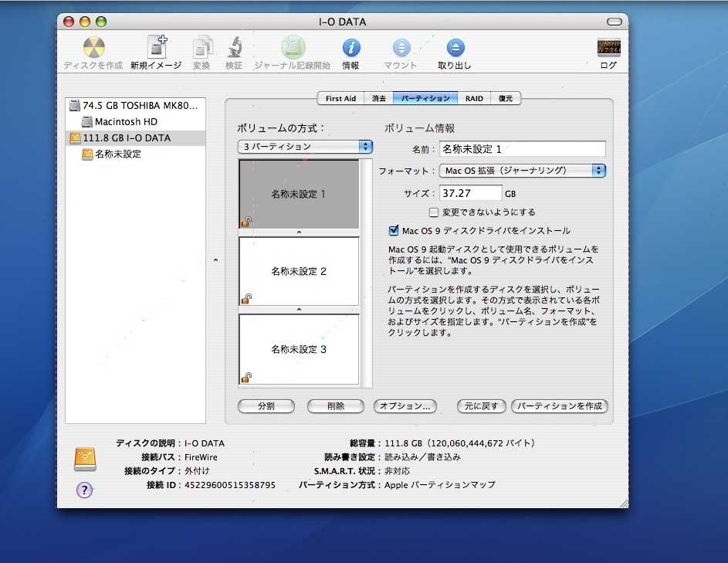Click the 取り出し eject icon
728x563 pixels.
click(455, 47)
